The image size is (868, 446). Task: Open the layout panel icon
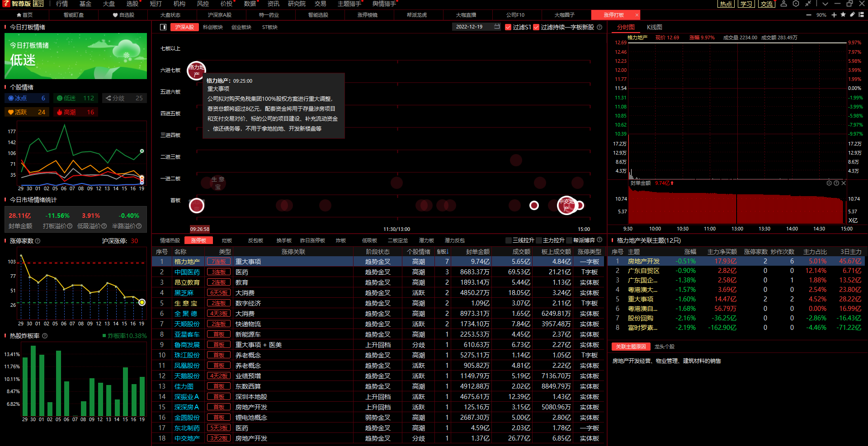[861, 15]
